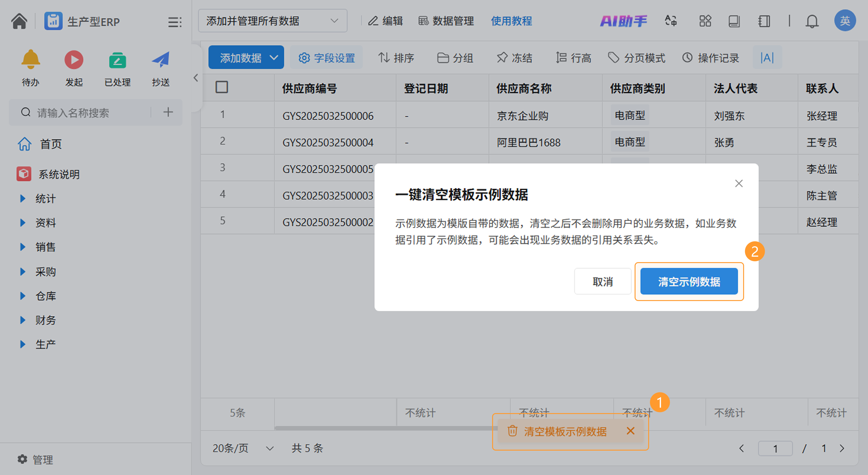Click the 发起 play icon
The width and height of the screenshot is (868, 475).
coord(74,60)
